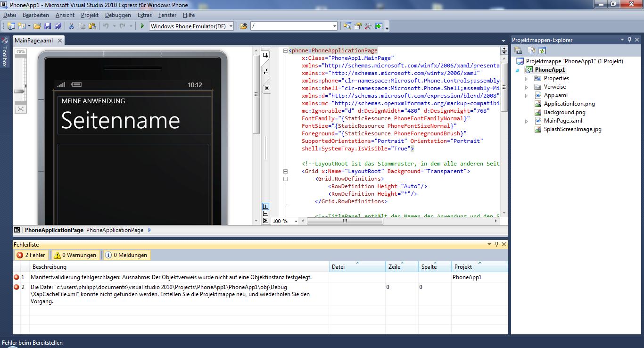644x348 pixels.
Task: Open the Extras menu
Action: 145,15
